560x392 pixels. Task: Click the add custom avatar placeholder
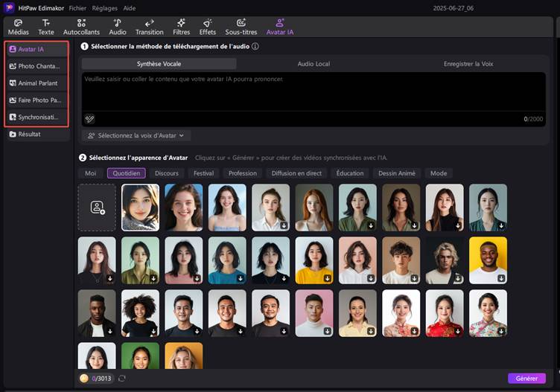point(97,208)
